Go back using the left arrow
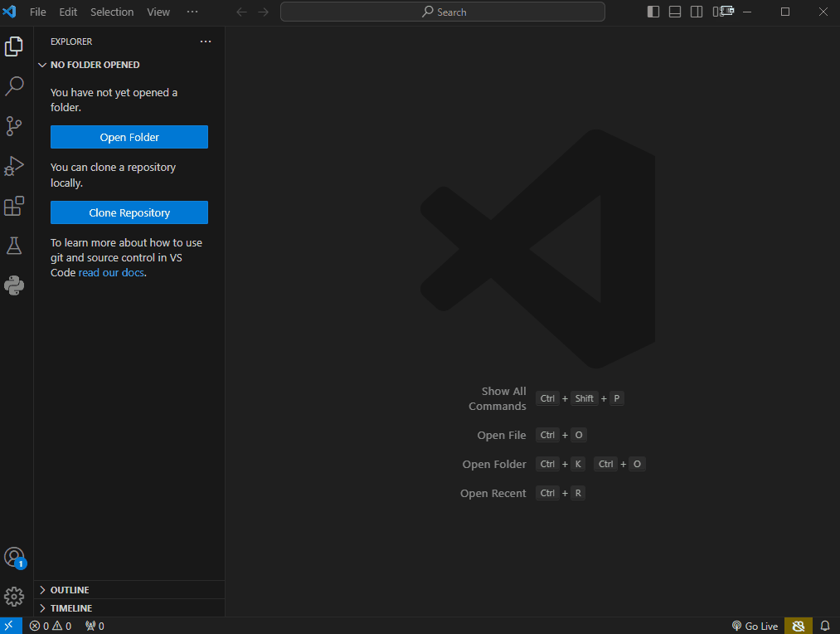 pyautogui.click(x=241, y=12)
